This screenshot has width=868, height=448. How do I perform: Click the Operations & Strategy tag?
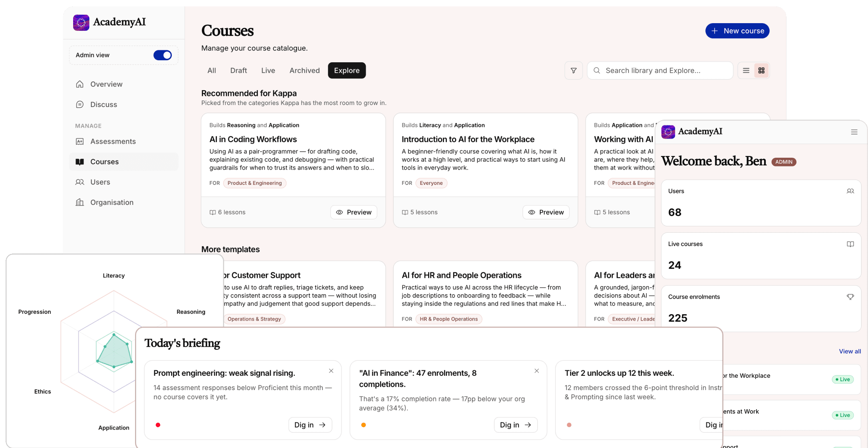pyautogui.click(x=254, y=319)
